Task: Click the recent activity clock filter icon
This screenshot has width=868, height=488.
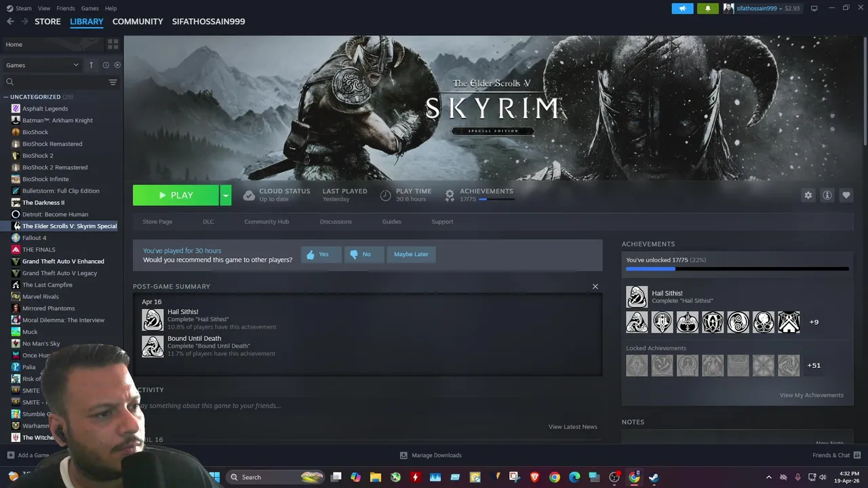Action: coord(106,65)
